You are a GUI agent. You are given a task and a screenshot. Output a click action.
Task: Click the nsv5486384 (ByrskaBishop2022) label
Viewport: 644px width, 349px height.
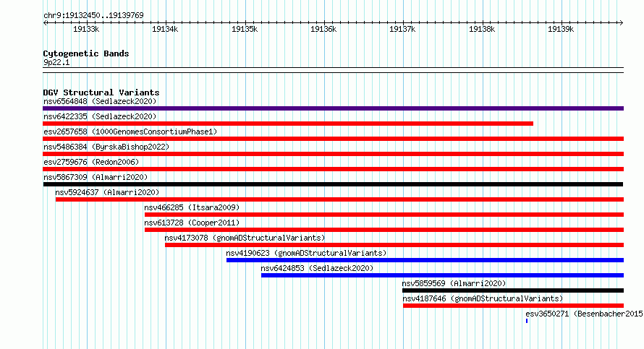click(x=106, y=147)
